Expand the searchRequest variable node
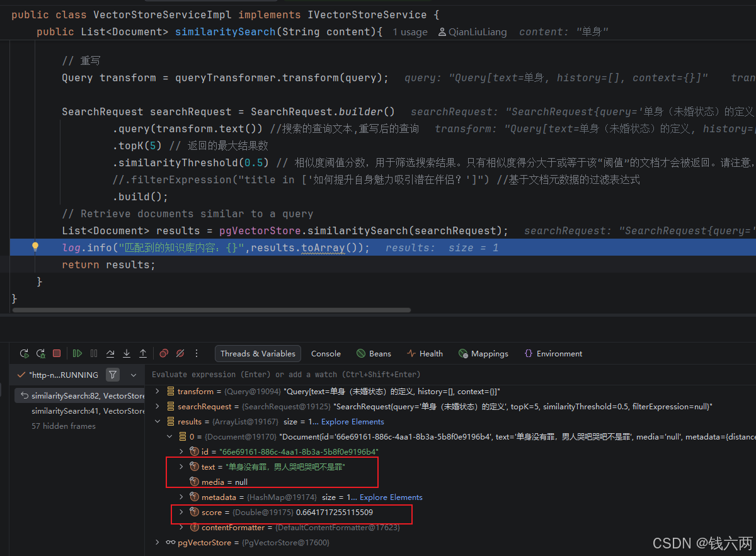This screenshot has width=756, height=556. click(x=157, y=406)
